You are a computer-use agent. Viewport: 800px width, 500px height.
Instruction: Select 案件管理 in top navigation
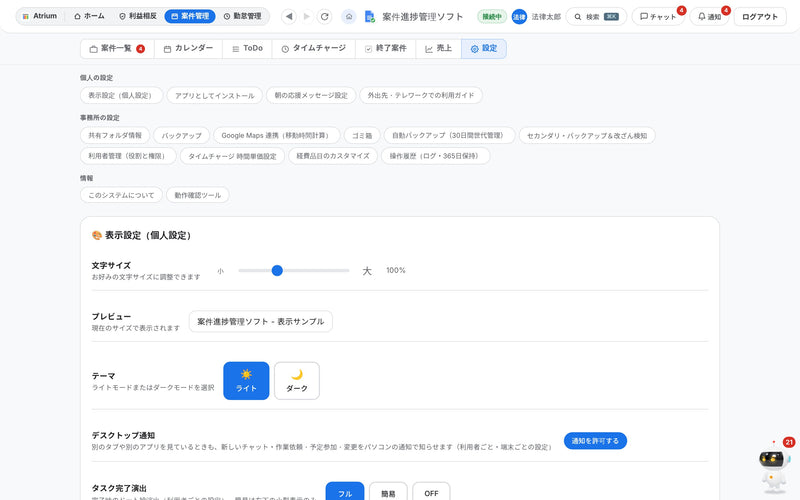pos(190,16)
